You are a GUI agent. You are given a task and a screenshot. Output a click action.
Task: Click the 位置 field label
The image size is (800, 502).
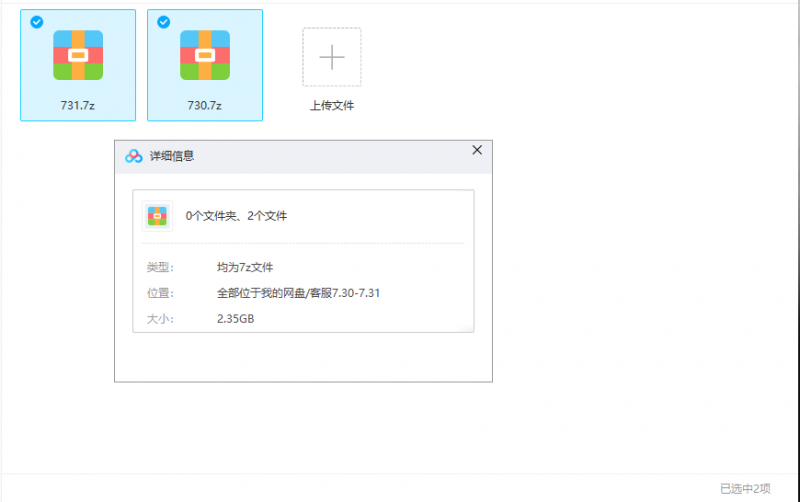pos(160,293)
